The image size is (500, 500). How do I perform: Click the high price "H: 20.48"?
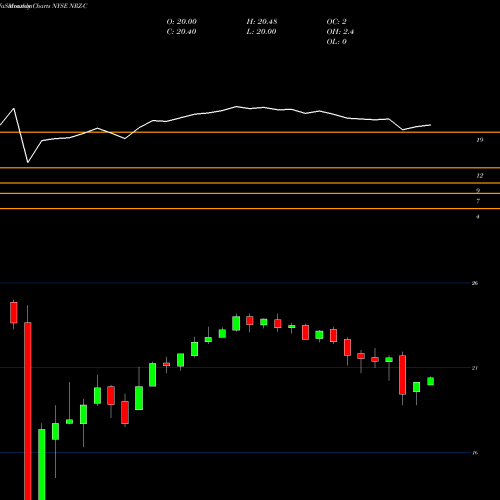pyautogui.click(x=262, y=22)
